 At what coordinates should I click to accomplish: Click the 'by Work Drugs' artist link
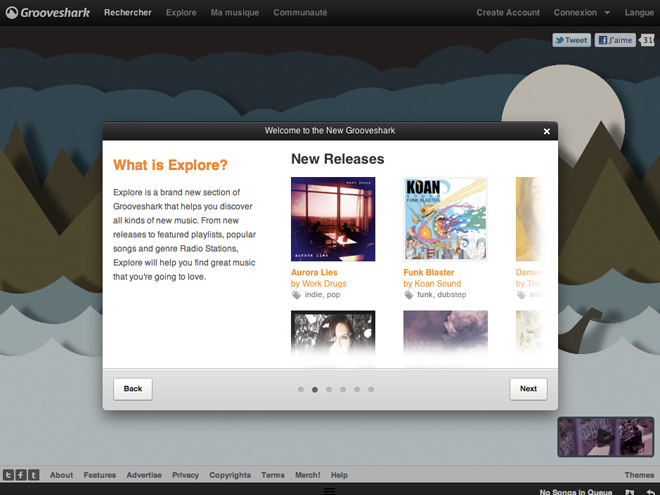[319, 284]
